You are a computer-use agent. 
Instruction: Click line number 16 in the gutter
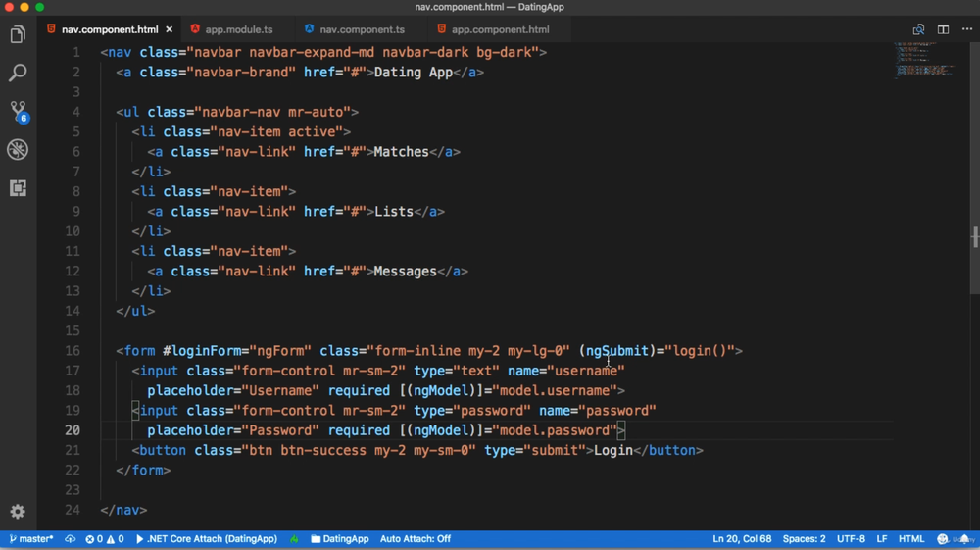pos(73,351)
